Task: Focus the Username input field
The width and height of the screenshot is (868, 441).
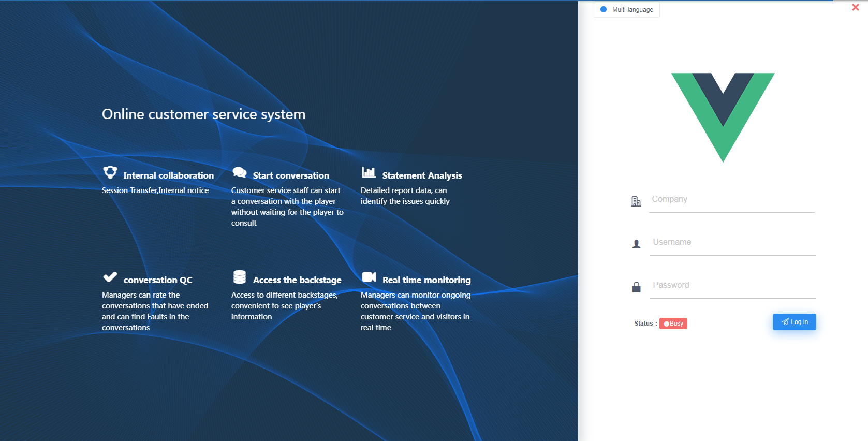Action: 733,243
